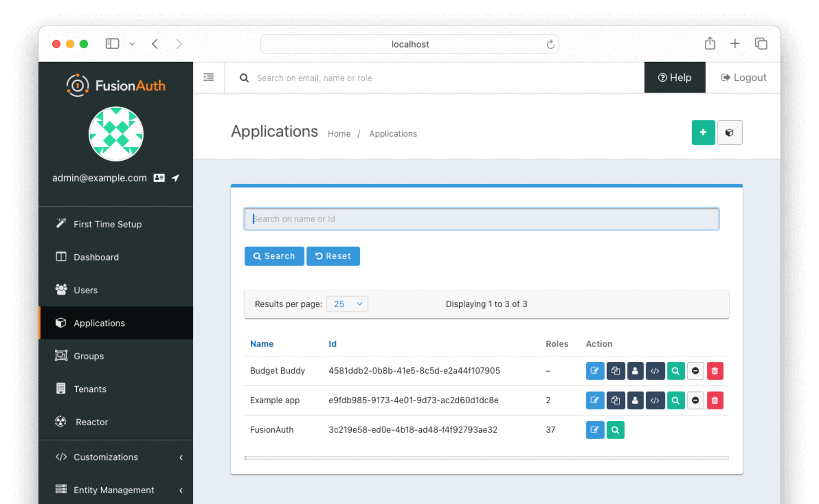Click the arrow icon beside admin email
This screenshot has width=819, height=504.
(176, 178)
